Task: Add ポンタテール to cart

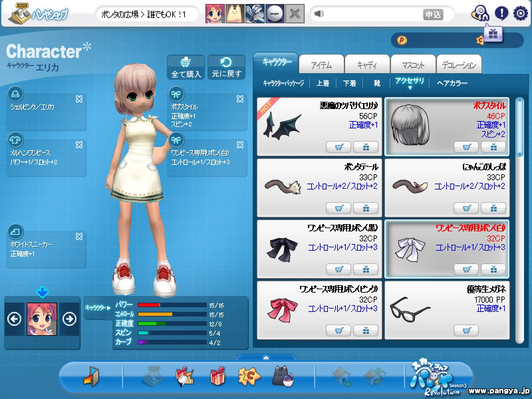Action: point(338,208)
